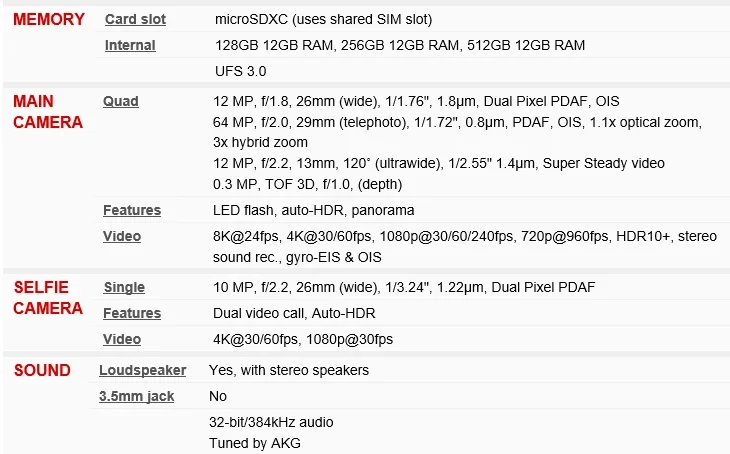Open the Single selfie camera link
This screenshot has height=454, width=730.
tap(125, 288)
